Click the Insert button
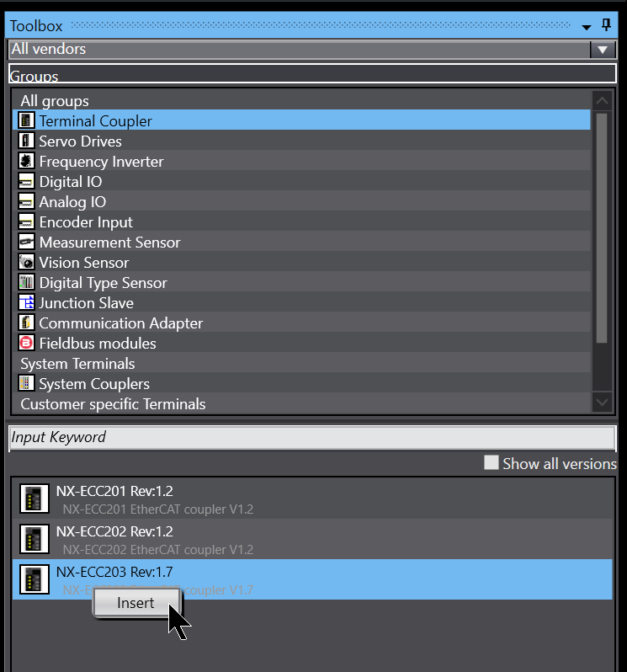Image resolution: width=627 pixels, height=672 pixels. tap(136, 603)
